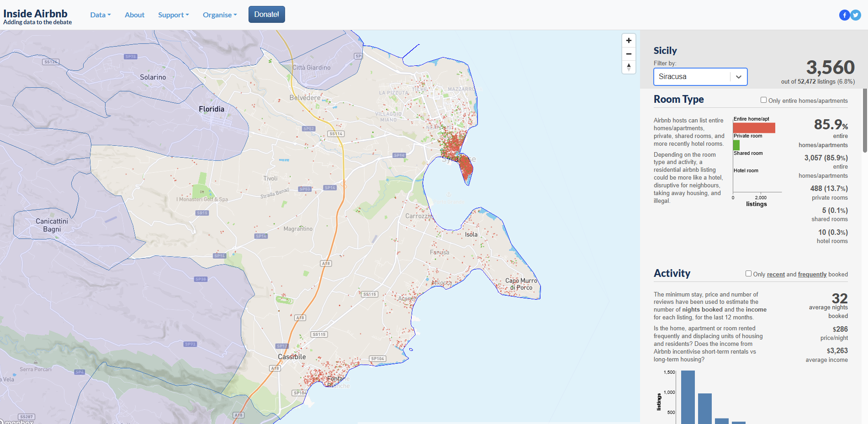Click the Magrantino map label
Screen dimensions: 868x424
[298, 229]
